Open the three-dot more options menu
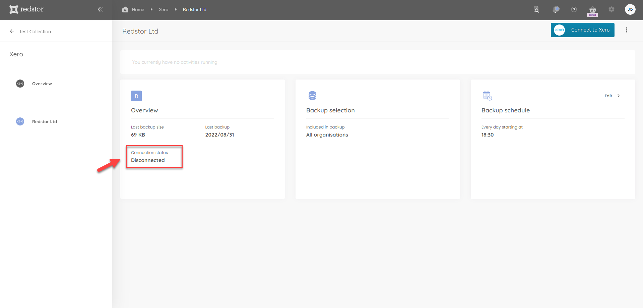Image resolution: width=644 pixels, height=308 pixels. point(627,30)
